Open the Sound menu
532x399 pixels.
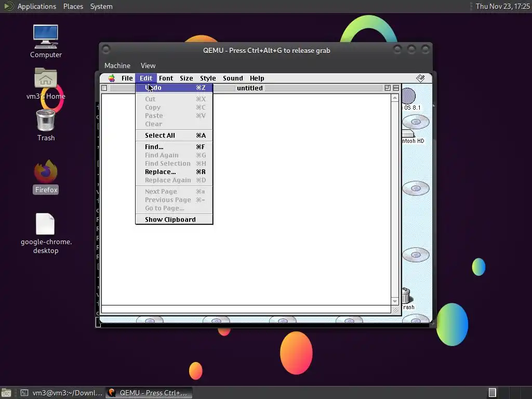(233, 78)
